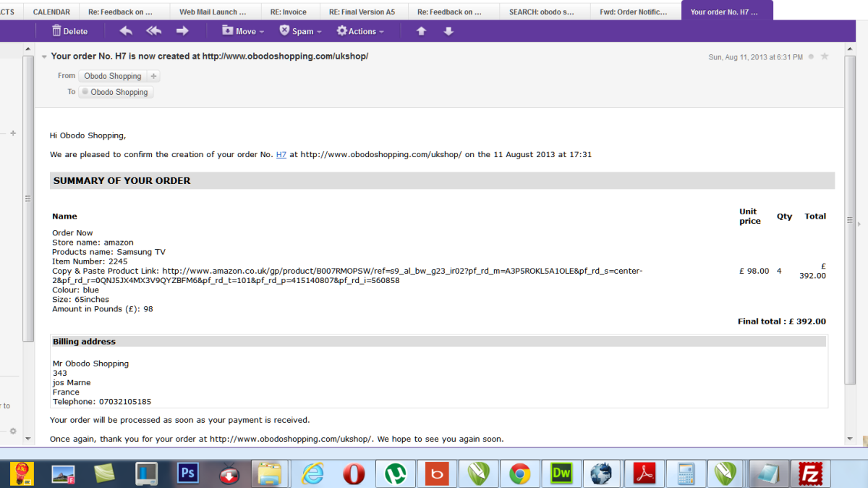Collapse the message header triangle
Image resolution: width=868 pixels, height=488 pixels.
[x=44, y=56]
